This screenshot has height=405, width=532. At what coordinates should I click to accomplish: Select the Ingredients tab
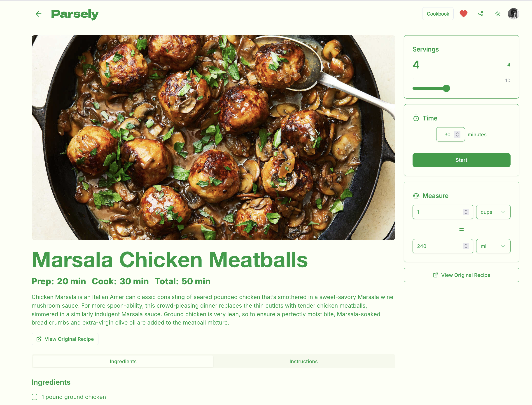tap(123, 361)
